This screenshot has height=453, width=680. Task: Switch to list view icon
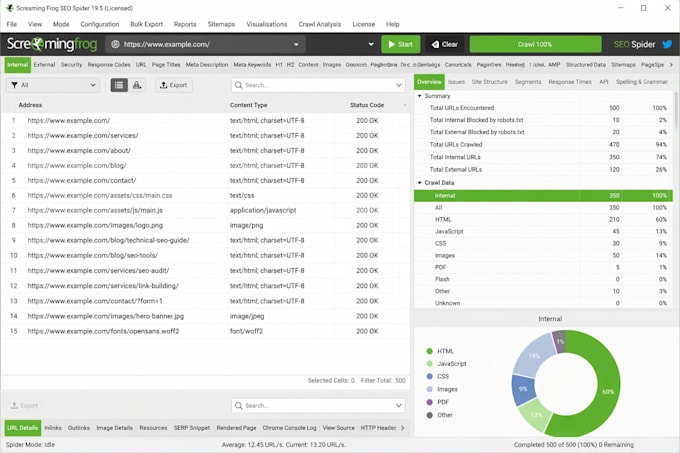click(119, 85)
